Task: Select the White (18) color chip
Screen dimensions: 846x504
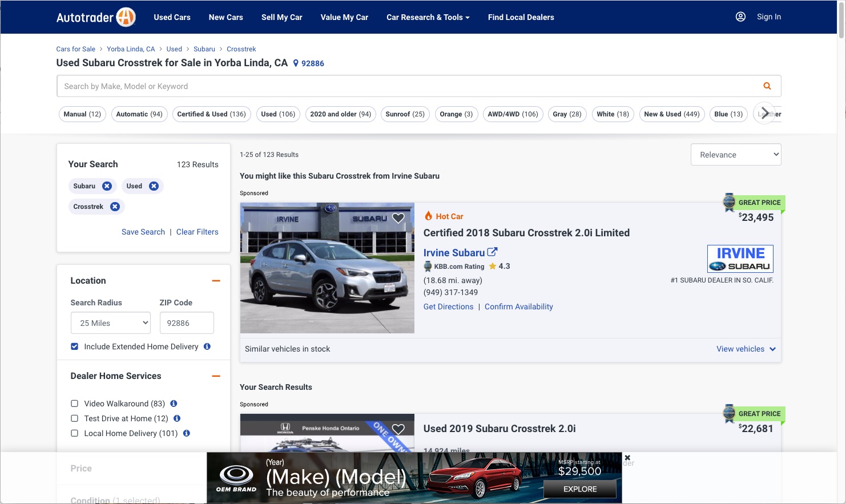Action: [613, 114]
